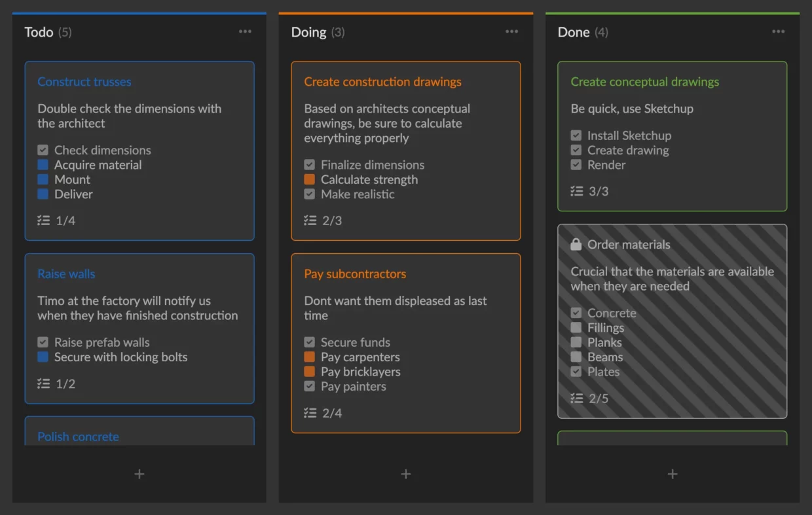Tick the Pay carpenters checkbox

(310, 357)
